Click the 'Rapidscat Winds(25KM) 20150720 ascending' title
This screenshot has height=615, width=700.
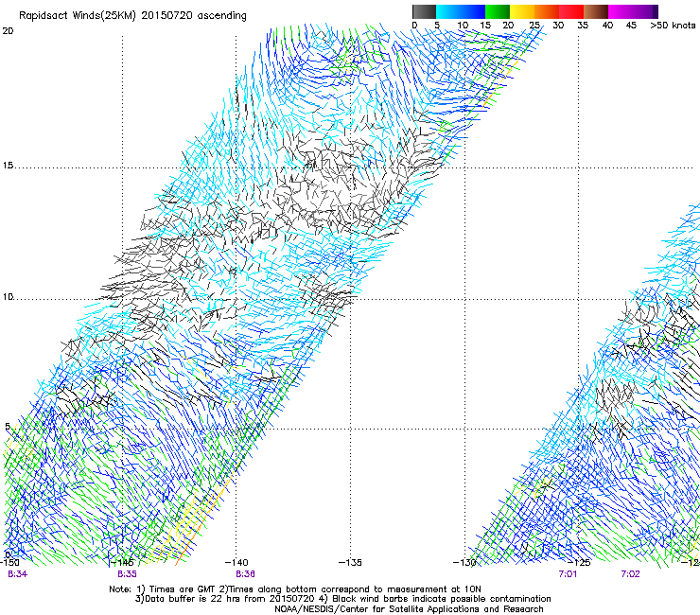pyautogui.click(x=132, y=16)
